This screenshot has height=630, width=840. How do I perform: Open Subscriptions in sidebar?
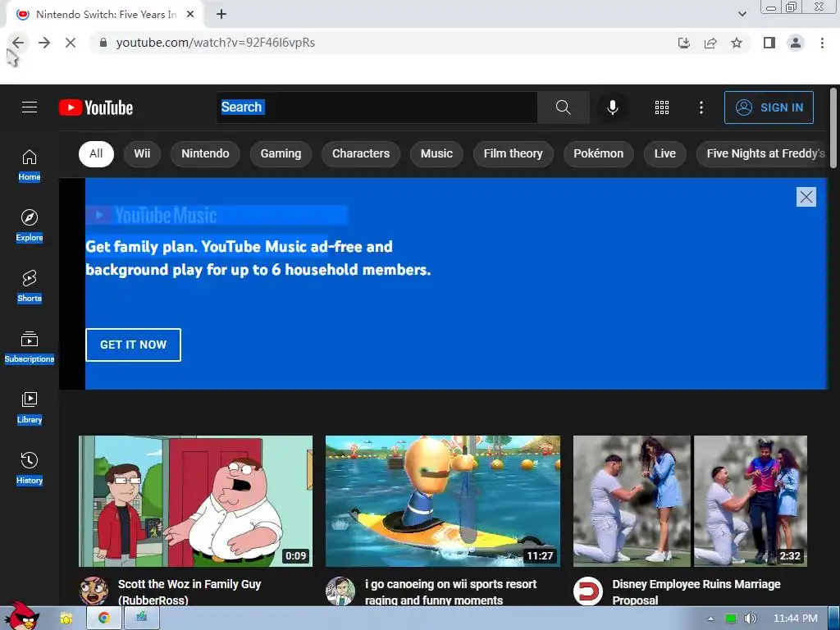click(30, 347)
